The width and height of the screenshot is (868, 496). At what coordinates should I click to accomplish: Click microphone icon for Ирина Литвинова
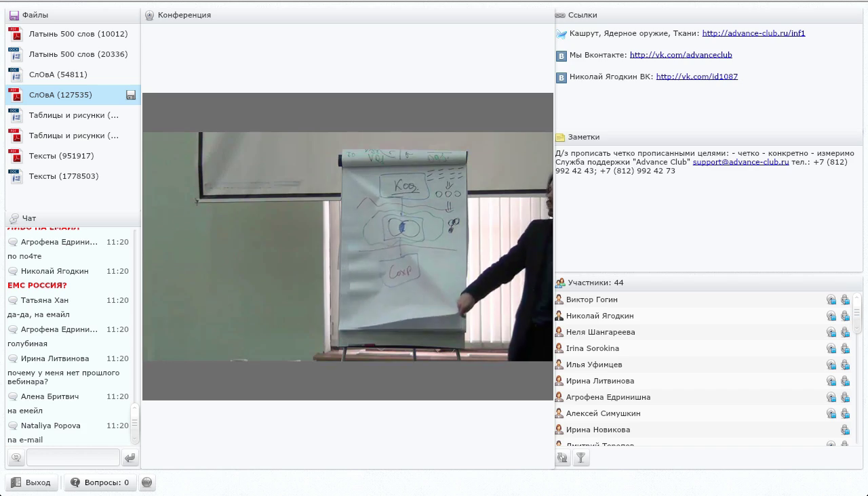(x=845, y=381)
